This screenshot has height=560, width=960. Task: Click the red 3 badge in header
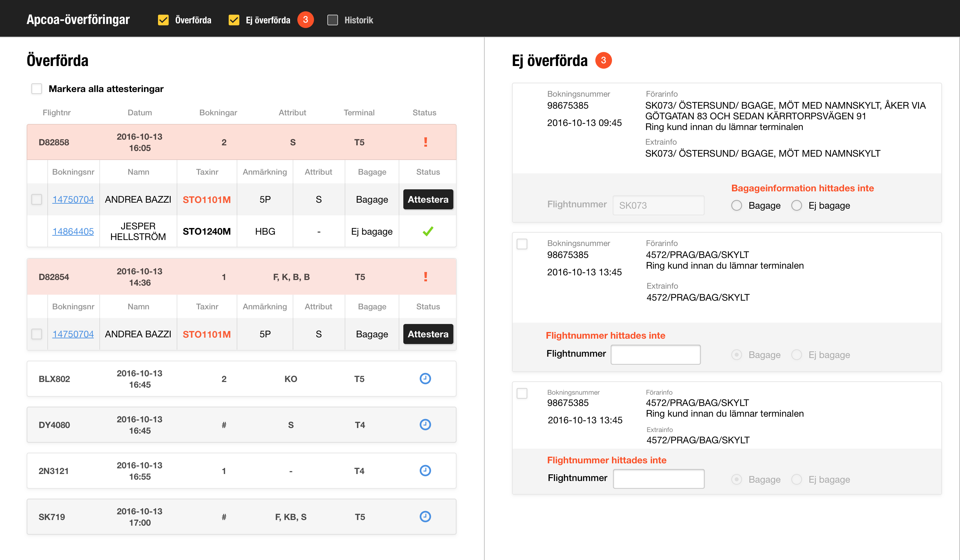pyautogui.click(x=306, y=20)
